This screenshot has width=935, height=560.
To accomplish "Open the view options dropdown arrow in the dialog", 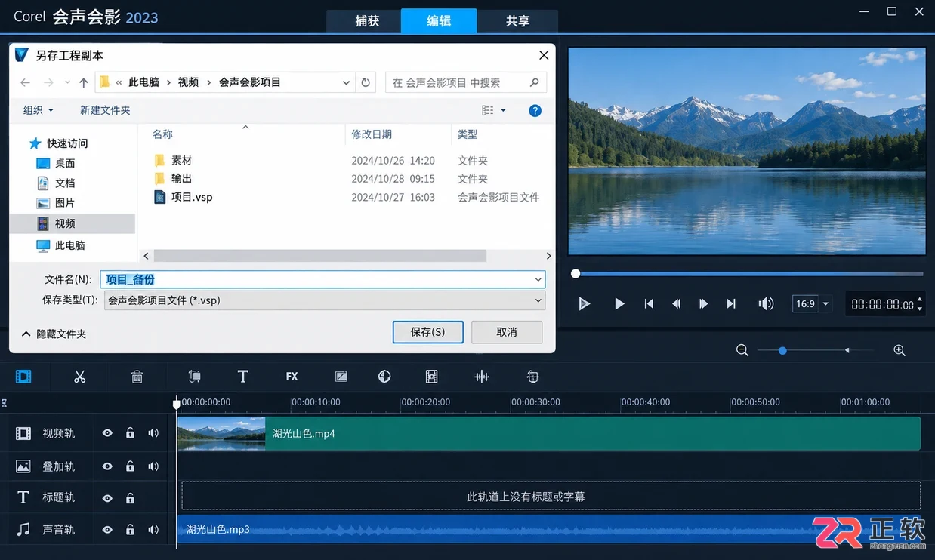I will [x=503, y=110].
